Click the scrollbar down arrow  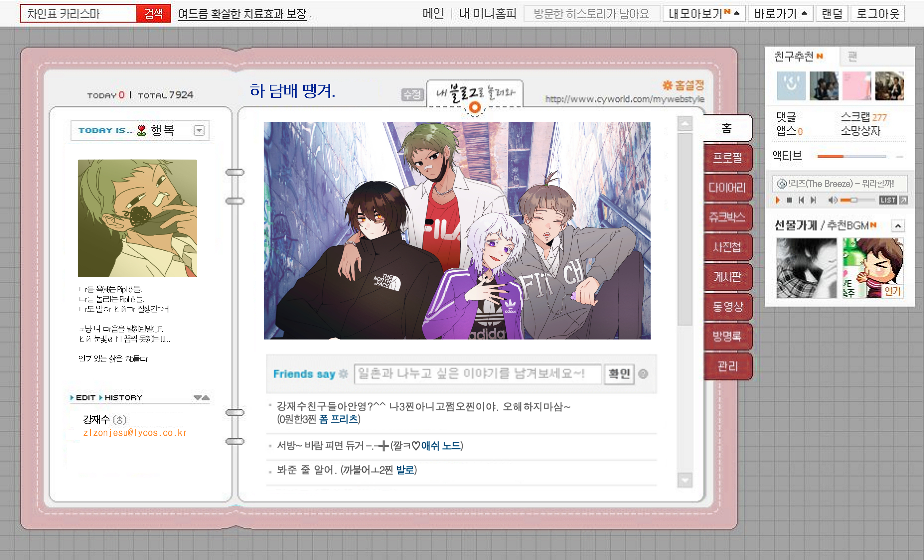coord(685,480)
